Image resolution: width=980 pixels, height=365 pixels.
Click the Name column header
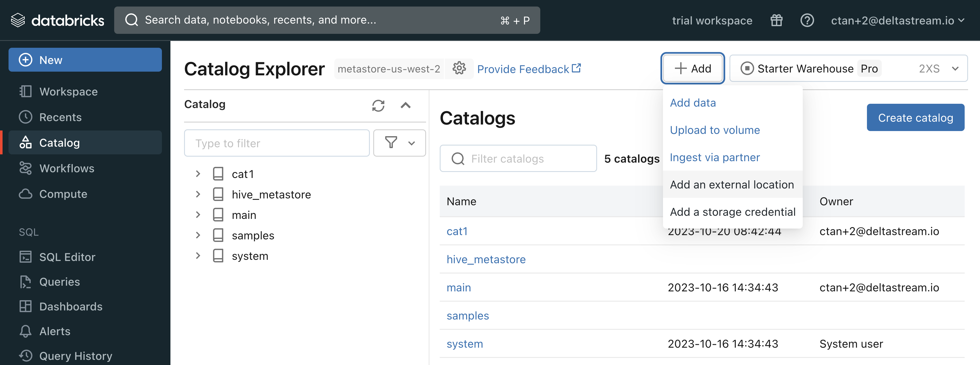(x=461, y=201)
